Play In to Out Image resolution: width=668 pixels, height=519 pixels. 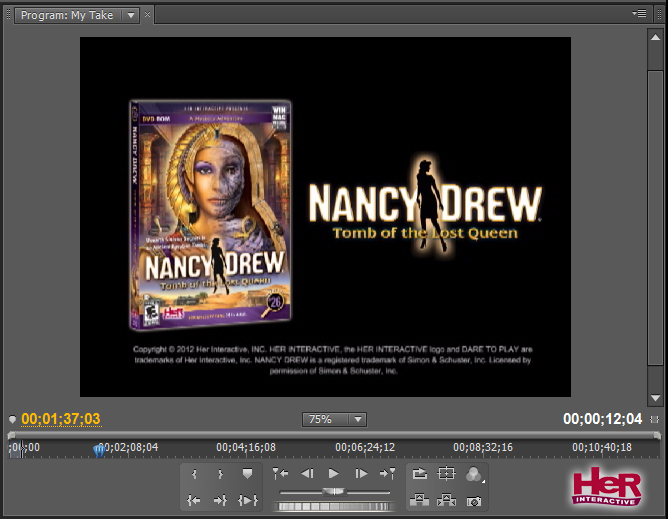click(x=248, y=500)
